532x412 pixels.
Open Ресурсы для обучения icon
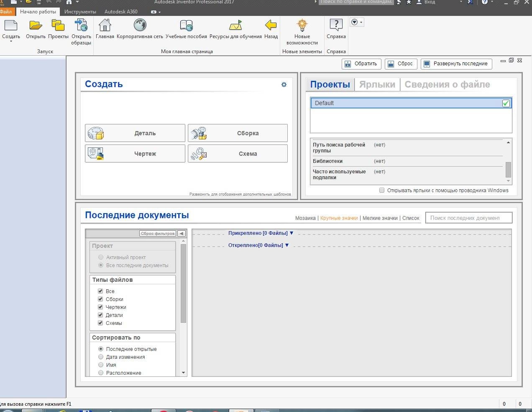tap(235, 26)
